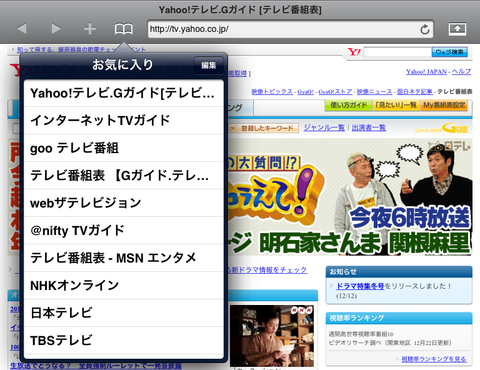Open ジャンル一覧 link

(x=324, y=128)
